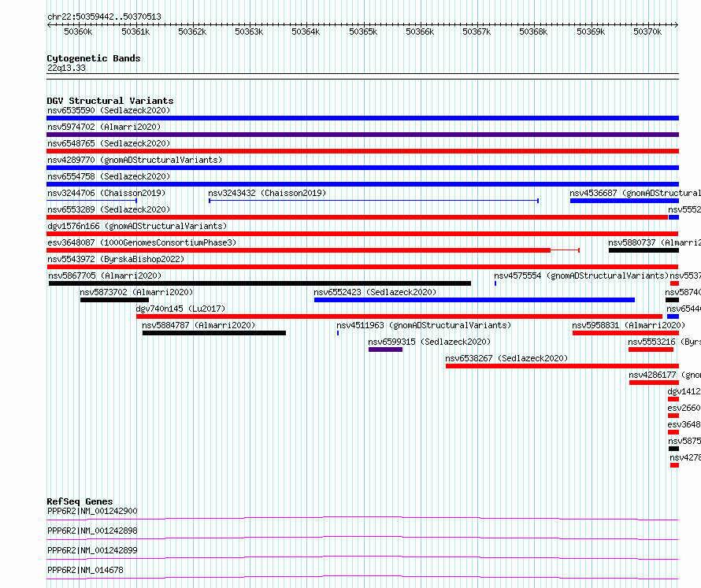
Task: Click the red bar under nsv6548765
Action: 362,151
